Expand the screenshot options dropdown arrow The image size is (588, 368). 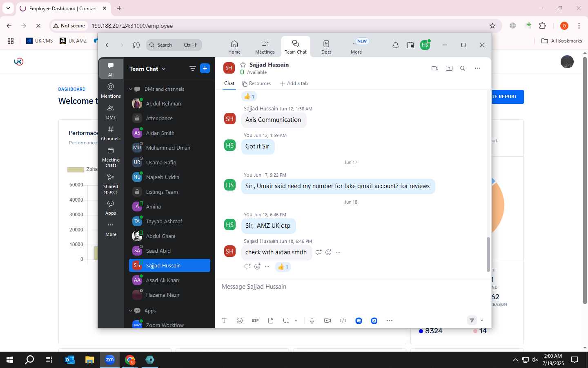click(296, 321)
